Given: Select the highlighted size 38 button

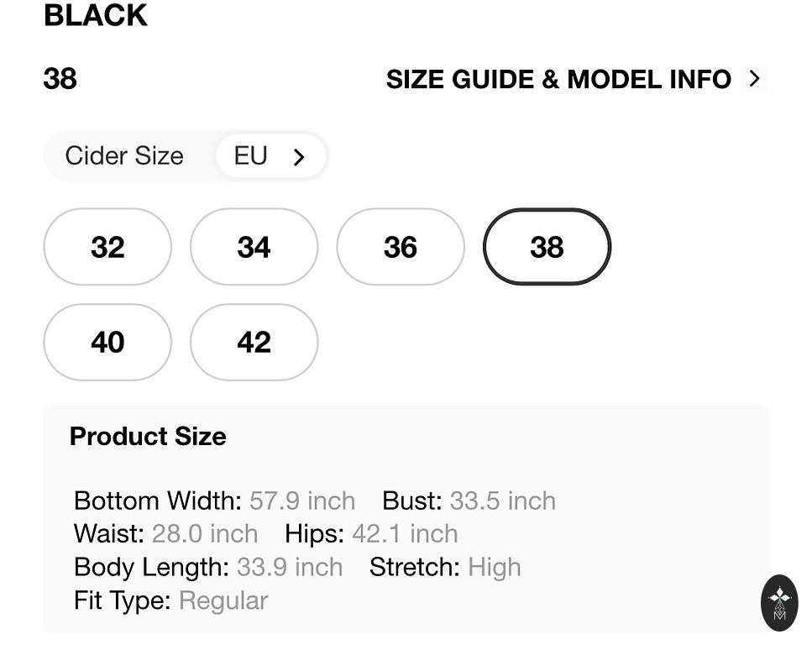Looking at the screenshot, I should [x=547, y=247].
